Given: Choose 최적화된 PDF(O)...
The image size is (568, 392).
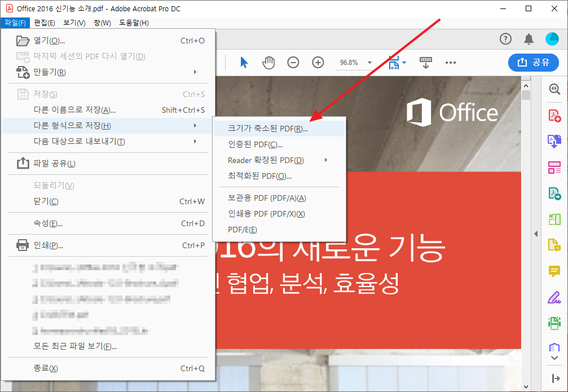Looking at the screenshot, I should click(x=279, y=176).
